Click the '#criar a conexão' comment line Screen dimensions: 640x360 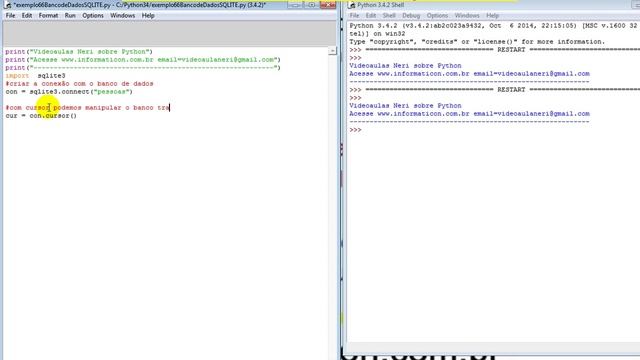click(79, 84)
